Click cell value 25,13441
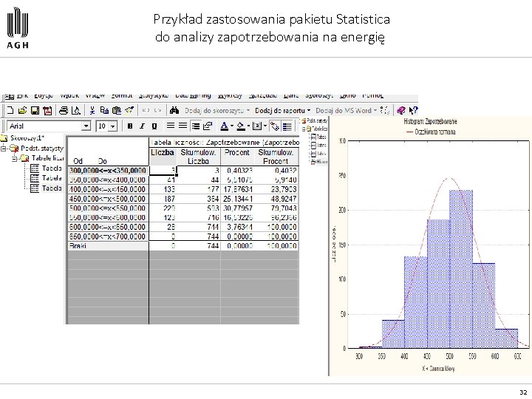 238,199
